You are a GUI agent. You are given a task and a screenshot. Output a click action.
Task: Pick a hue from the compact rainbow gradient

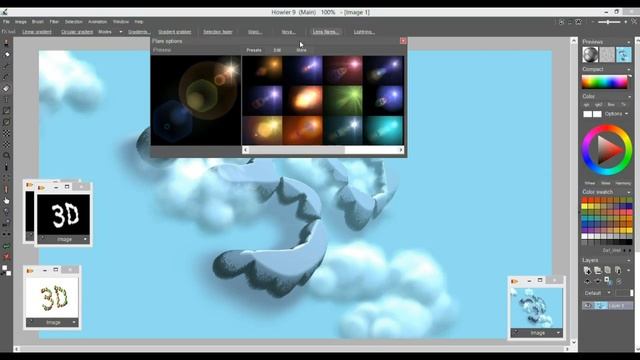coord(604,82)
